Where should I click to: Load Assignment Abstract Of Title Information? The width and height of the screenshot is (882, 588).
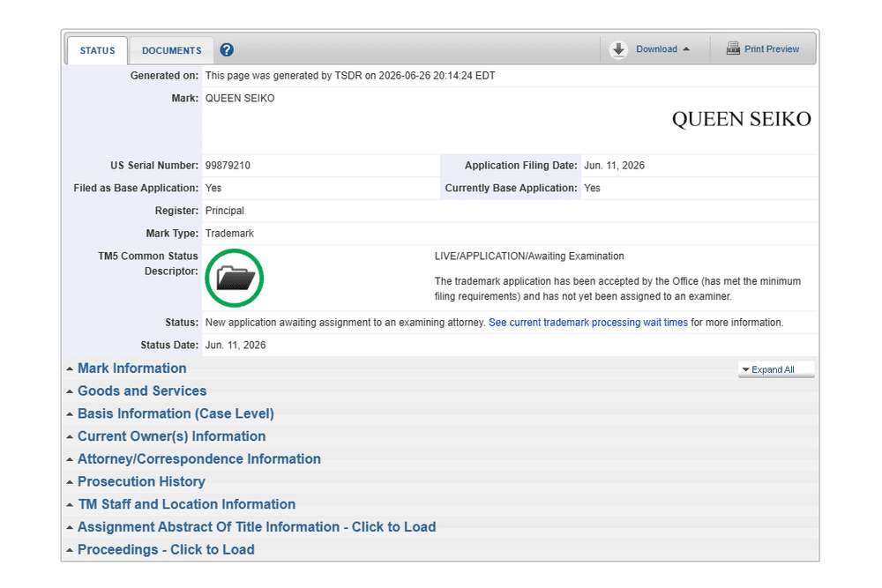click(257, 526)
